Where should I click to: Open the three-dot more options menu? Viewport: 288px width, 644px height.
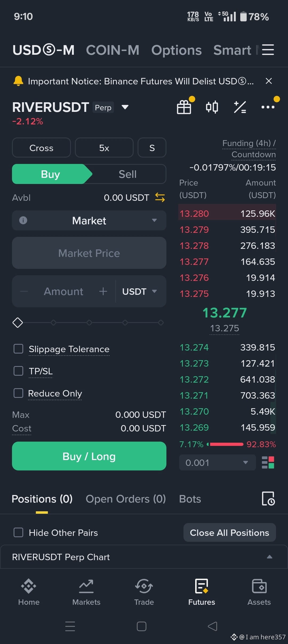(x=268, y=107)
